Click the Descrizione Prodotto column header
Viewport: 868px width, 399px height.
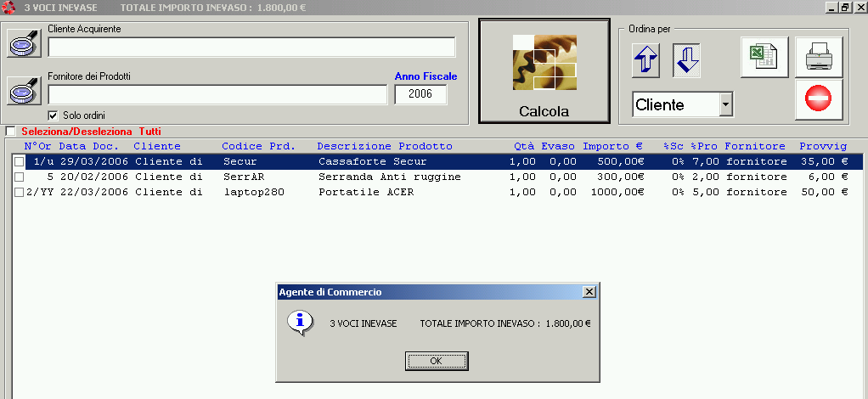point(385,146)
